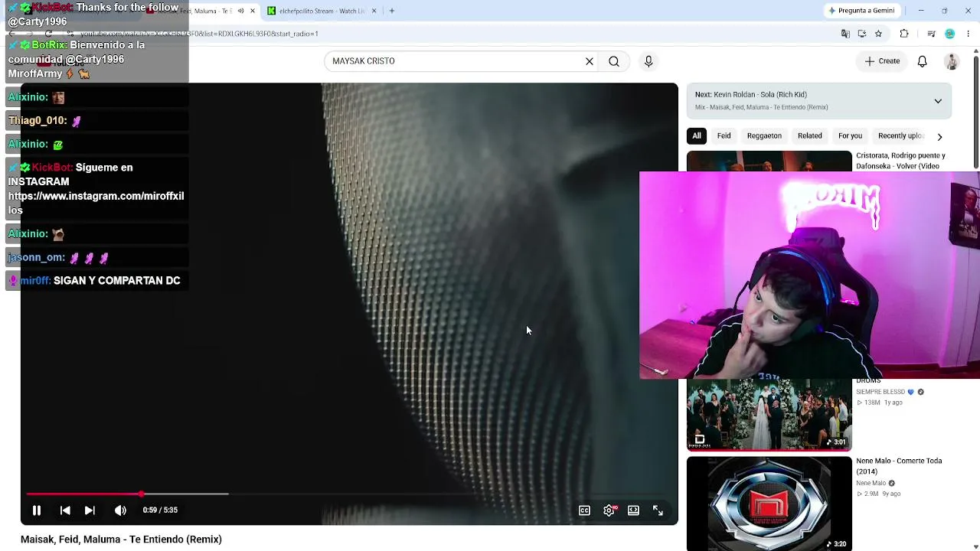Open the player settings gear
The height and width of the screenshot is (551, 980).
(x=609, y=510)
